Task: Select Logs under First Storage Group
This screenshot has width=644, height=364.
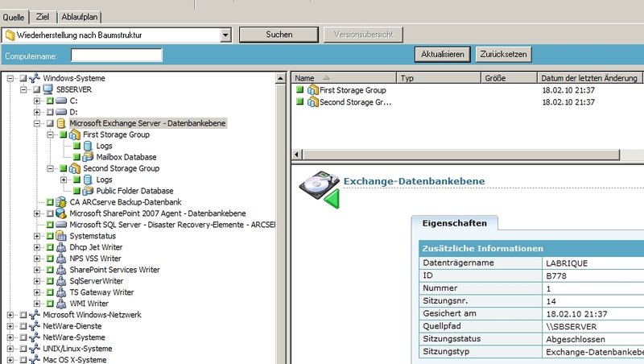Action: coord(104,146)
